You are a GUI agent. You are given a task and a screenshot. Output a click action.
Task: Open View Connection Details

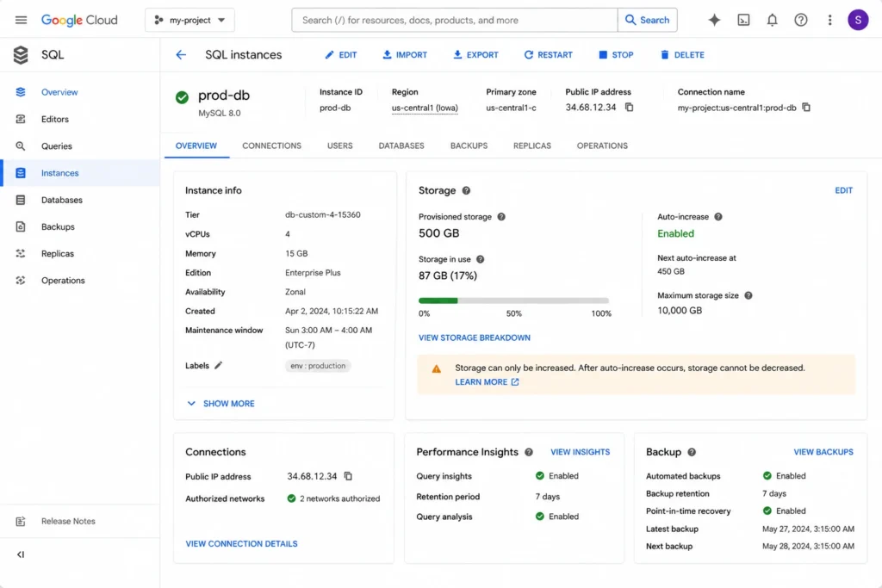(241, 543)
